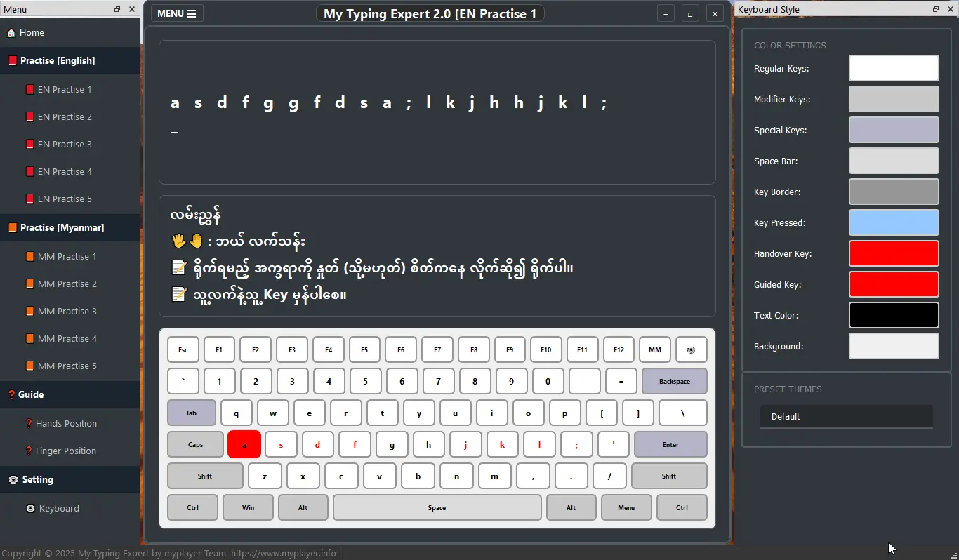This screenshot has height=560, width=959.
Task: Minimize the My Typing Expert window
Action: (x=666, y=13)
